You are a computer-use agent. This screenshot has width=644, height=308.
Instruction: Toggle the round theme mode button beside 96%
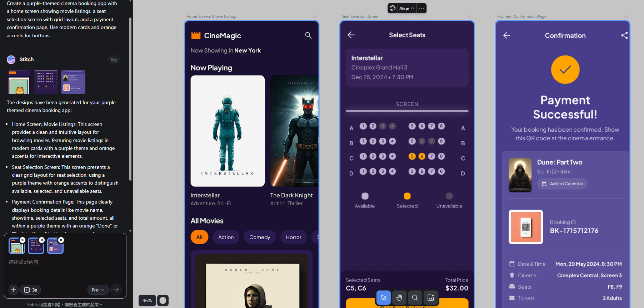pyautogui.click(x=163, y=300)
